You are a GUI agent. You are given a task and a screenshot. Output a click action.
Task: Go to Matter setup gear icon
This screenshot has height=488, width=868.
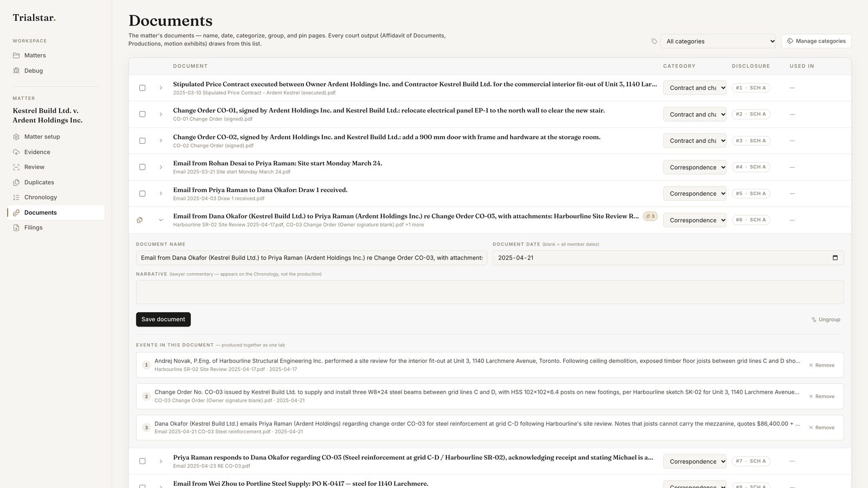(16, 137)
